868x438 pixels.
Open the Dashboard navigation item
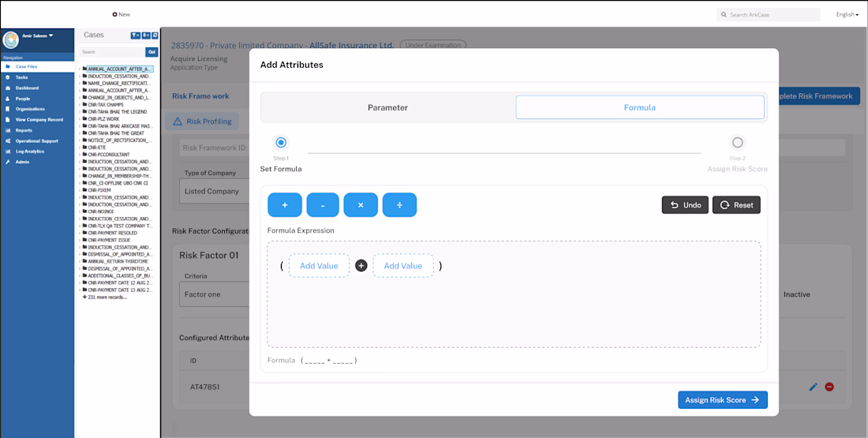click(37, 88)
